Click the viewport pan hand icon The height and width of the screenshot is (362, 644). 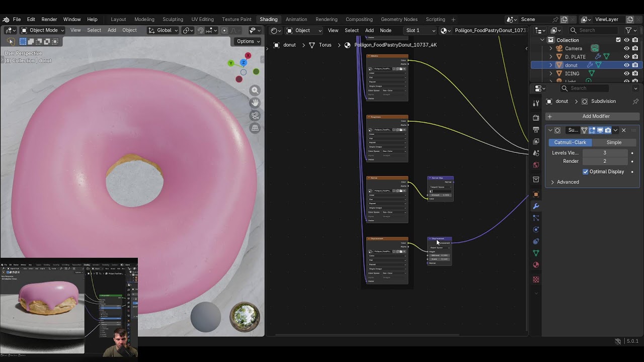coord(255,103)
